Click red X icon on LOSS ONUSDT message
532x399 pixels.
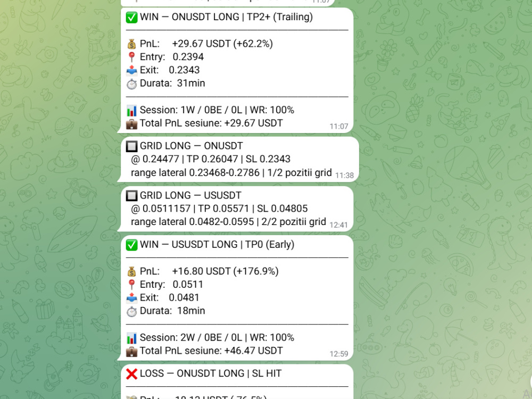point(131,374)
